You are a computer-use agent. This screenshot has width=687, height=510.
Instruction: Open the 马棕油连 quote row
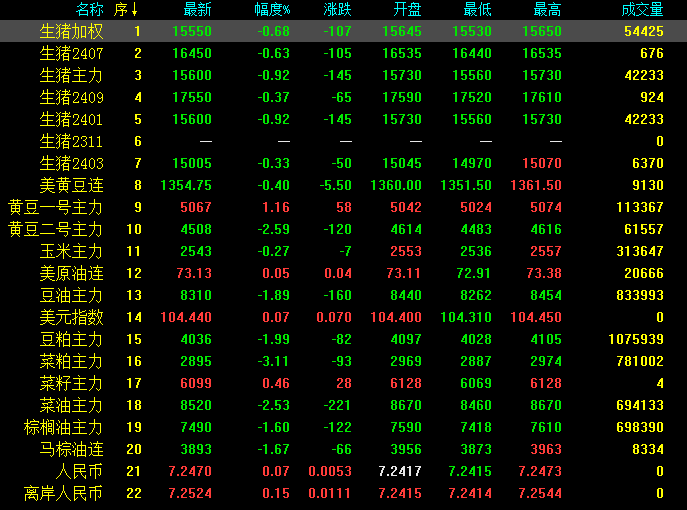(x=344, y=449)
